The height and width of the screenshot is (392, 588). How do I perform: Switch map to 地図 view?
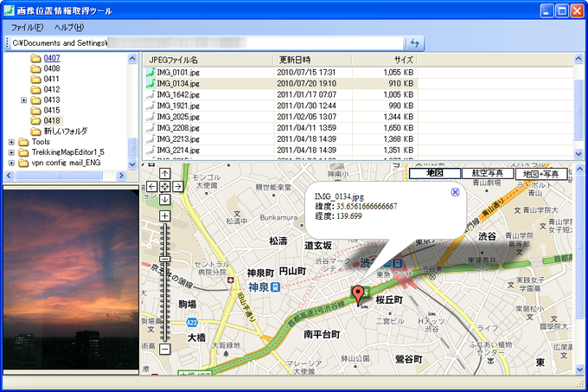point(435,173)
